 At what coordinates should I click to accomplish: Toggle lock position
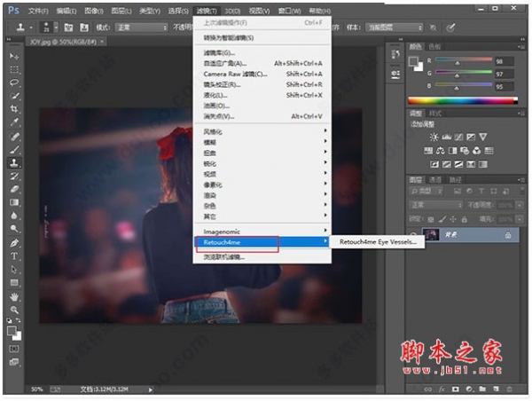coord(453,220)
